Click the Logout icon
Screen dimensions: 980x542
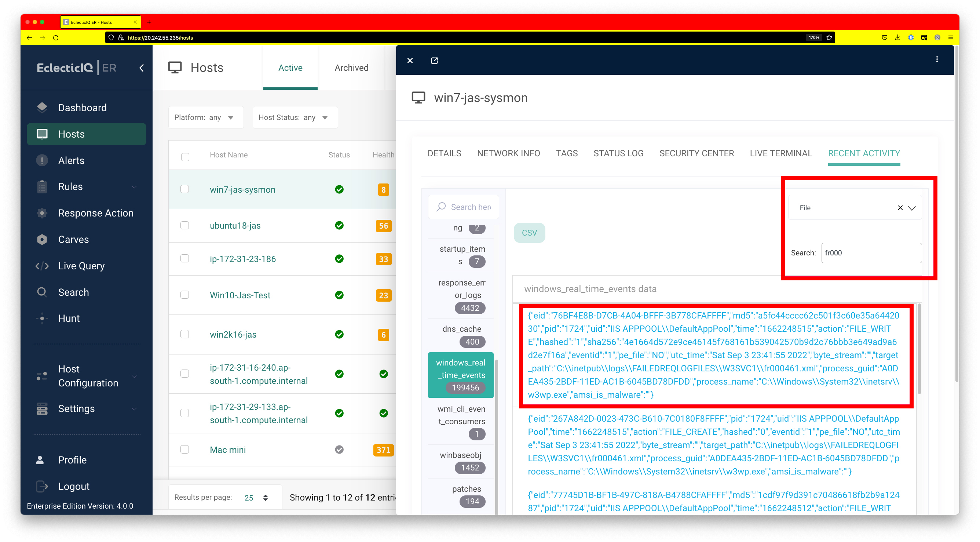pos(42,486)
